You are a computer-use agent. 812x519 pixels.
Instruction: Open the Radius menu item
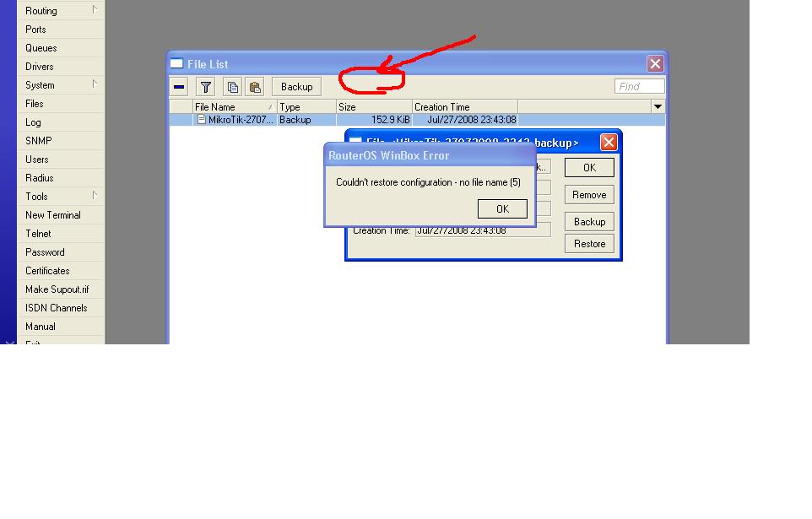(x=61, y=178)
